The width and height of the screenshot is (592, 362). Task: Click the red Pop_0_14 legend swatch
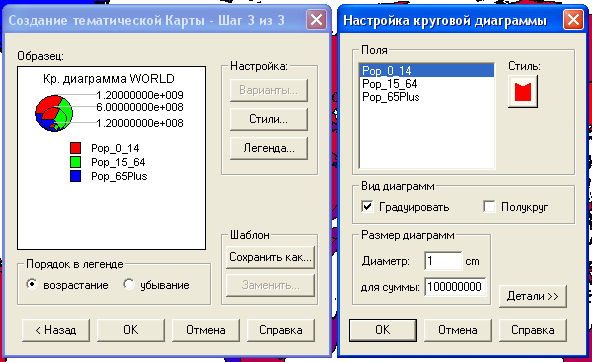76,148
